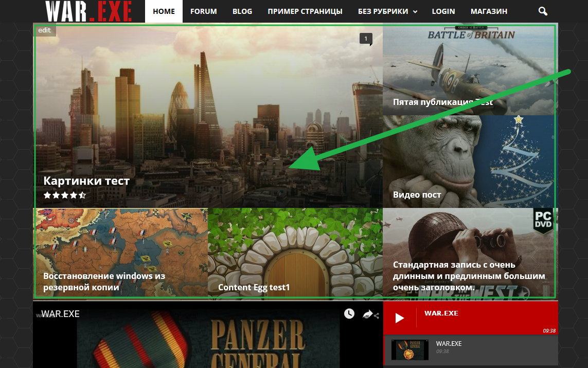Open the search magnifier icon
The image size is (588, 368).
pos(543,11)
